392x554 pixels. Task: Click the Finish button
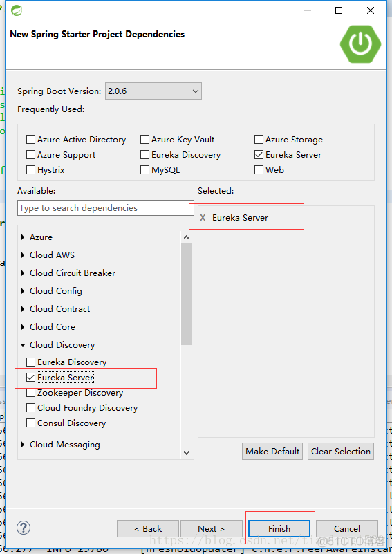[x=279, y=529]
